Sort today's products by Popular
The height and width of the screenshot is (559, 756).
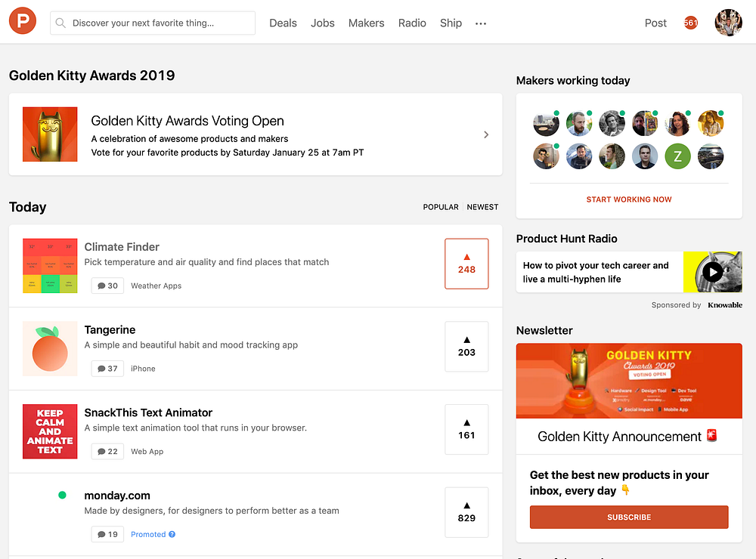click(441, 207)
